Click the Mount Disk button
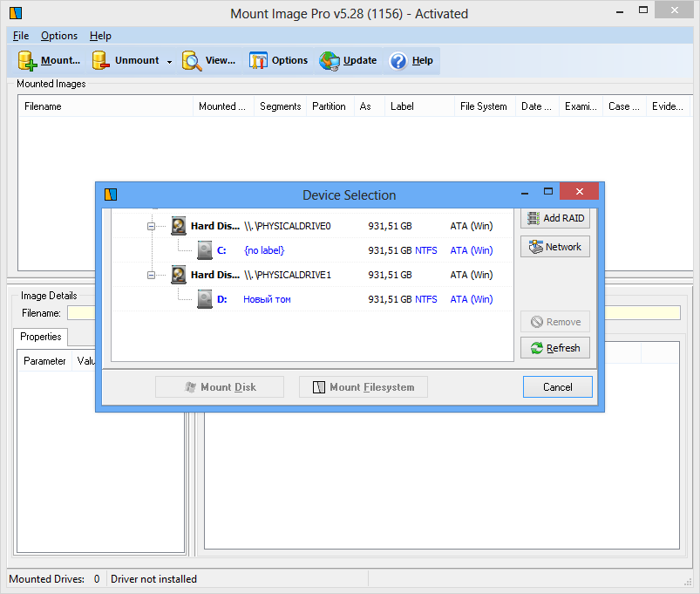Screen dimensions: 700x594 pyautogui.click(x=220, y=386)
